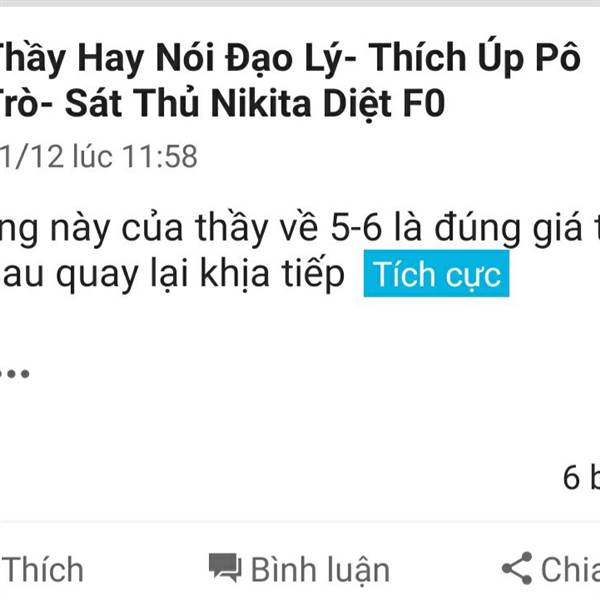The height and width of the screenshot is (600, 600).
Task: Click the post text của thầy về 5-6
Action: (x=252, y=228)
